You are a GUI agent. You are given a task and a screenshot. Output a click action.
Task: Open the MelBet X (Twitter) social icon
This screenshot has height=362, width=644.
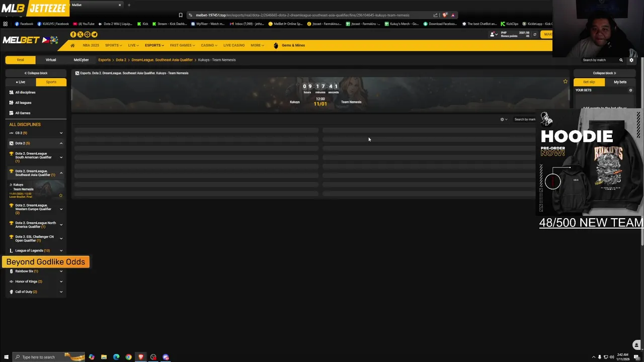click(80, 34)
